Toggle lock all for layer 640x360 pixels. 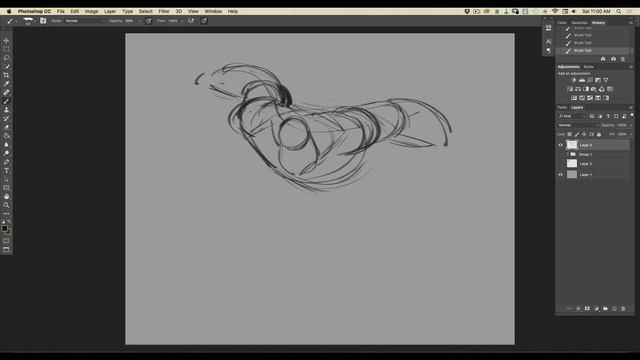coord(599,134)
